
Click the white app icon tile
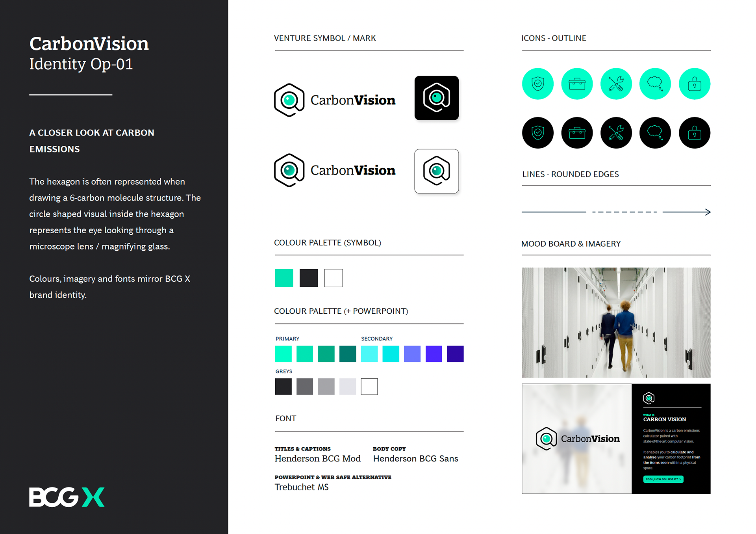(x=436, y=171)
